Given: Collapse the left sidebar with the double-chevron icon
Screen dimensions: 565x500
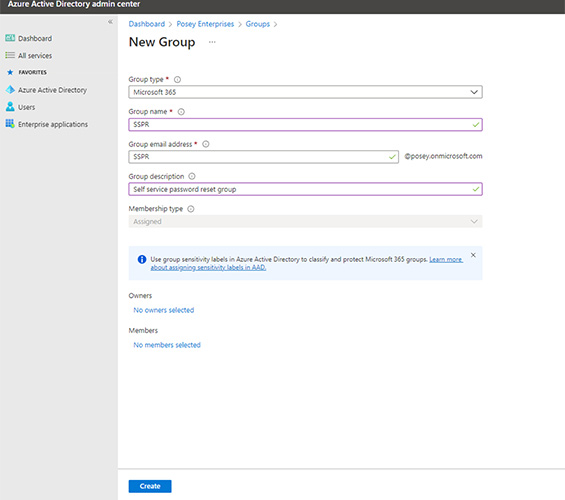Looking at the screenshot, I should [x=110, y=22].
